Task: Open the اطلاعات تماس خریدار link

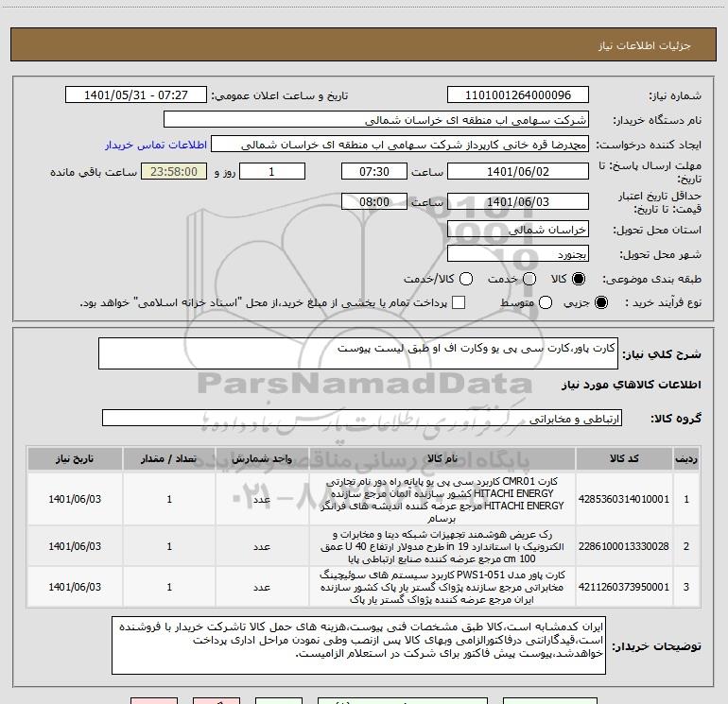Action: pyautogui.click(x=156, y=145)
